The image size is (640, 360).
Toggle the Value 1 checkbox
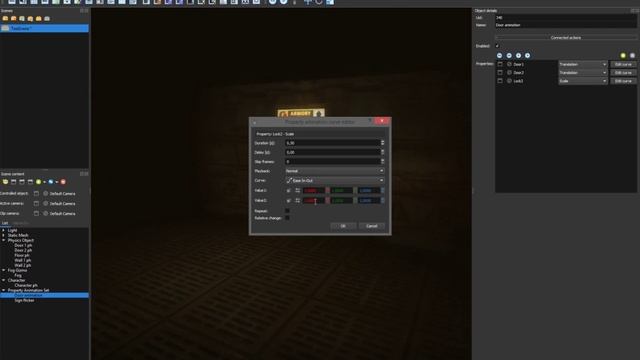click(x=289, y=191)
